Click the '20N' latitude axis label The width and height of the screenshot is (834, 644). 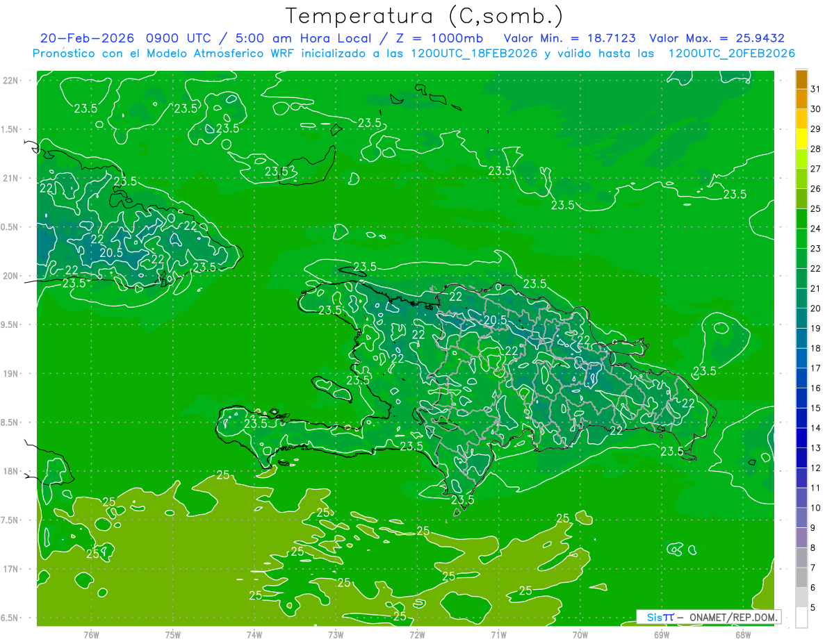click(11, 276)
